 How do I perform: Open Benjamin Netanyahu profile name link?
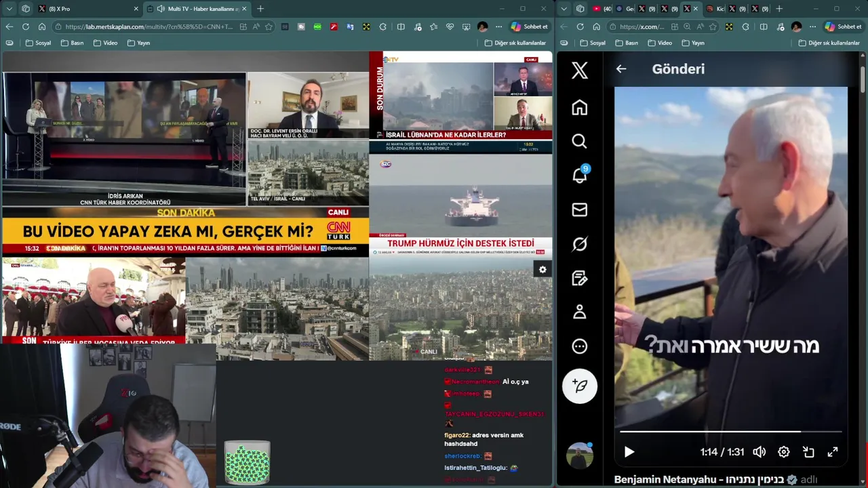[699, 479]
